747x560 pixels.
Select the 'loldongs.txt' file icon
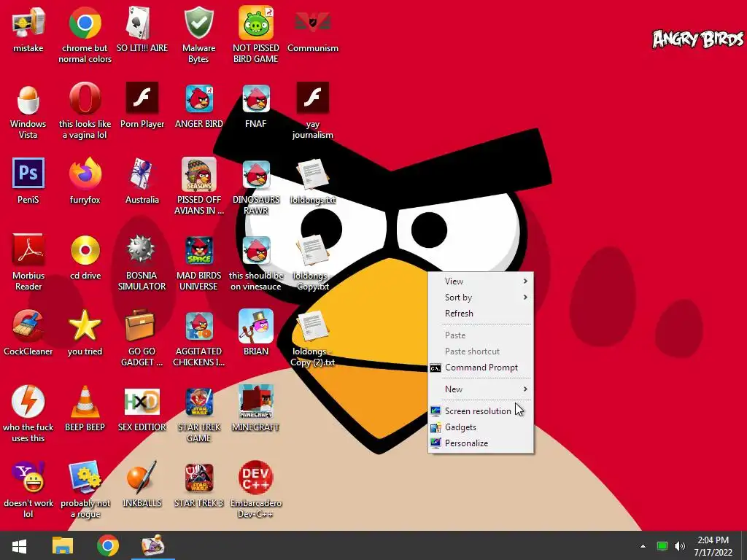312,174
